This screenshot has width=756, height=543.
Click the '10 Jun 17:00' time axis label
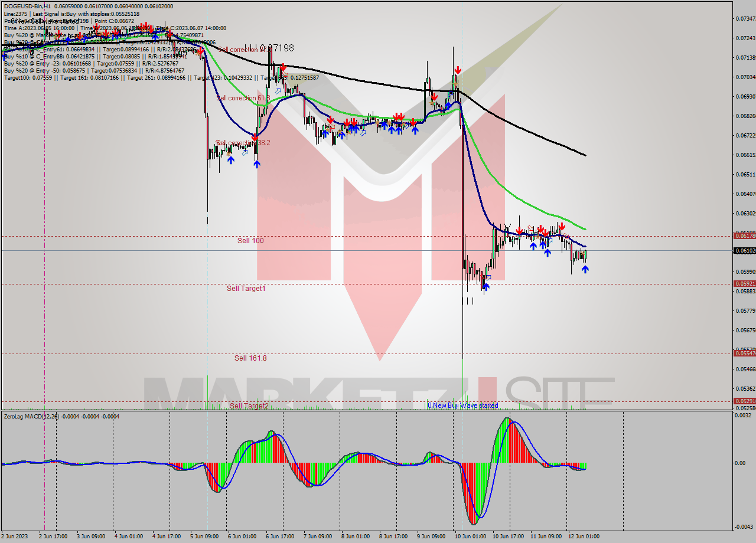[508, 537]
